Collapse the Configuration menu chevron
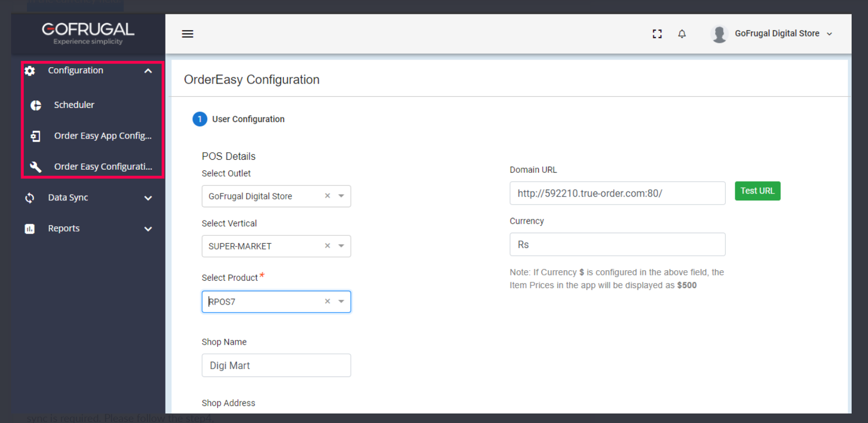 (148, 71)
